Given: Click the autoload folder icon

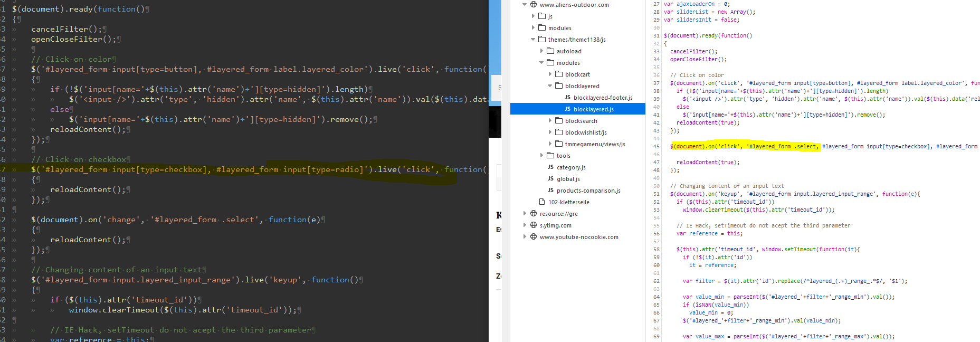Looking at the screenshot, I should pos(550,51).
